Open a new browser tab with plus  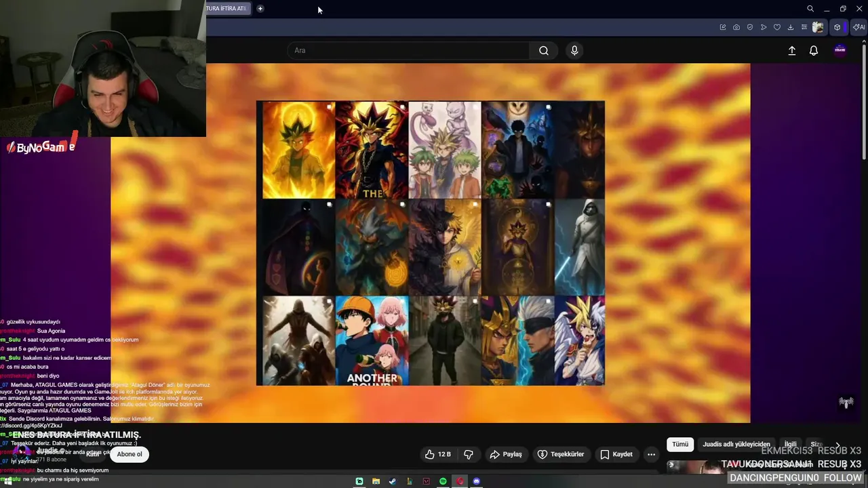pyautogui.click(x=260, y=9)
